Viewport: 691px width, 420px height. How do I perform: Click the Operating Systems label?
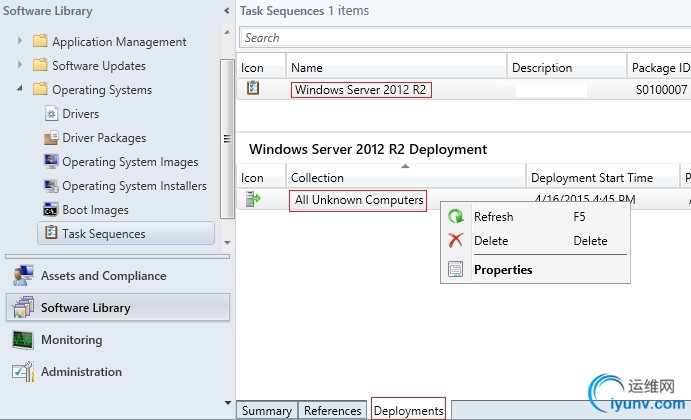[x=102, y=90]
